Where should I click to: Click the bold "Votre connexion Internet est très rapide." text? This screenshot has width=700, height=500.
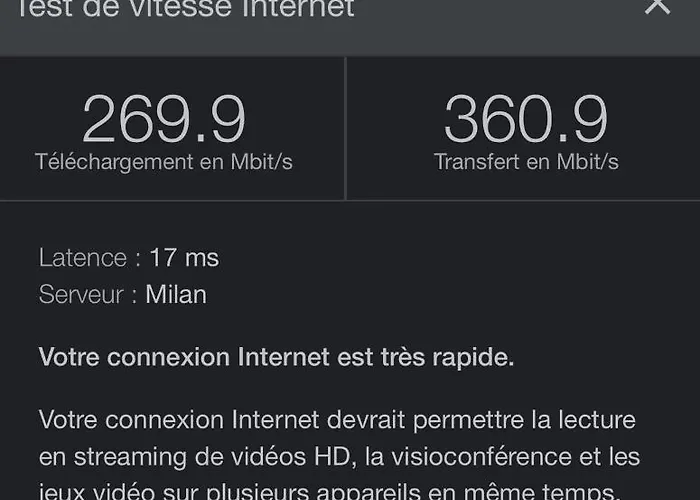[x=276, y=358]
